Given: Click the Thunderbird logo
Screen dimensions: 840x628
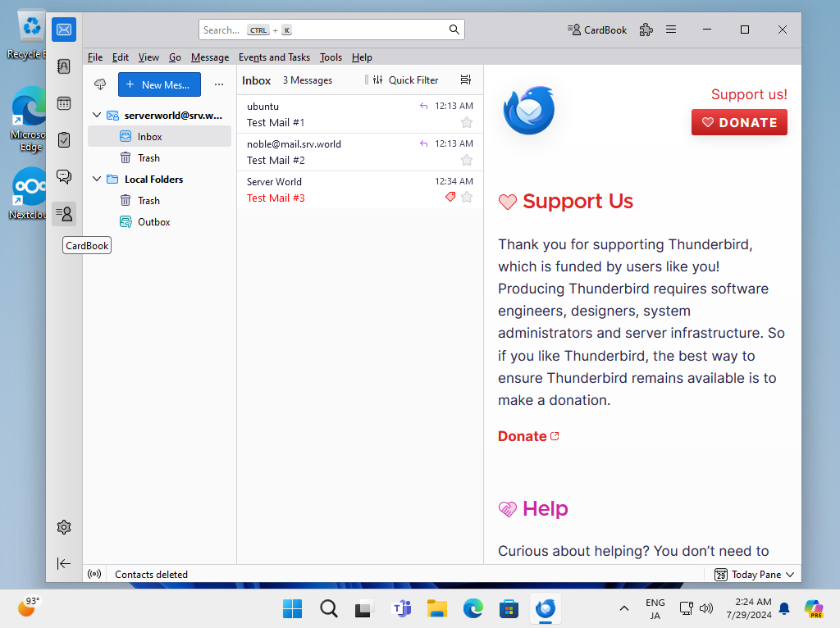Looking at the screenshot, I should pos(529,111).
